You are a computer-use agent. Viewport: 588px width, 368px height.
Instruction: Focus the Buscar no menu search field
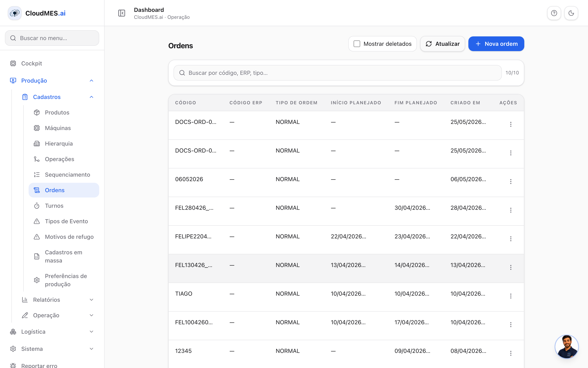tap(52, 38)
